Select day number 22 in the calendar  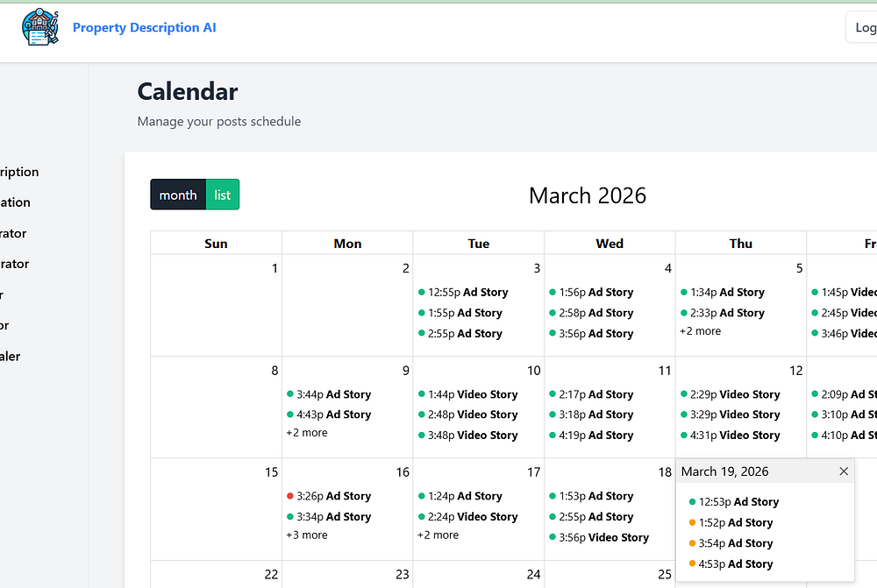tap(271, 575)
